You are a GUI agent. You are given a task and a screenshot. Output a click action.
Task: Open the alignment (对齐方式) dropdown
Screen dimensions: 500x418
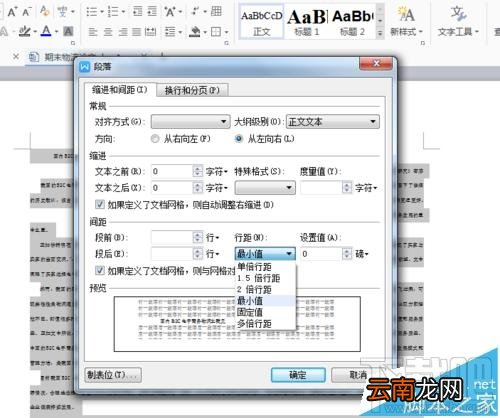190,122
